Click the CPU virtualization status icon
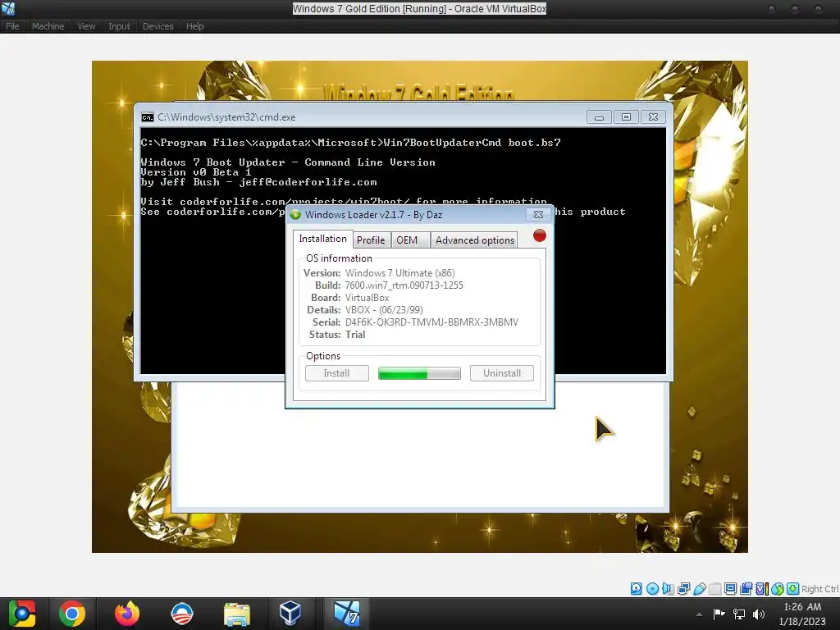 762,589
